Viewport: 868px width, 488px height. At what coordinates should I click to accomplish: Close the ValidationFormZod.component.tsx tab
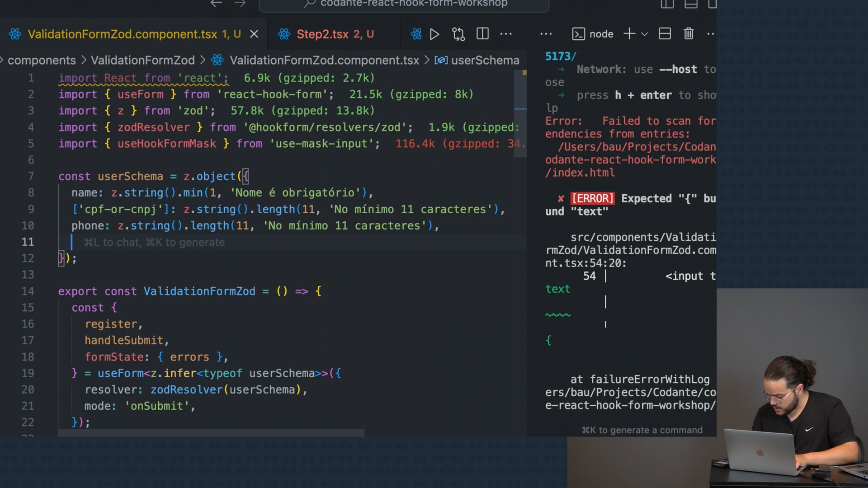click(254, 34)
